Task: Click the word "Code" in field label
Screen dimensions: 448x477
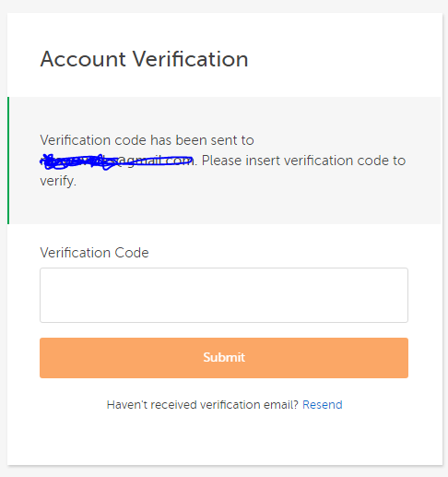Action: pos(132,253)
